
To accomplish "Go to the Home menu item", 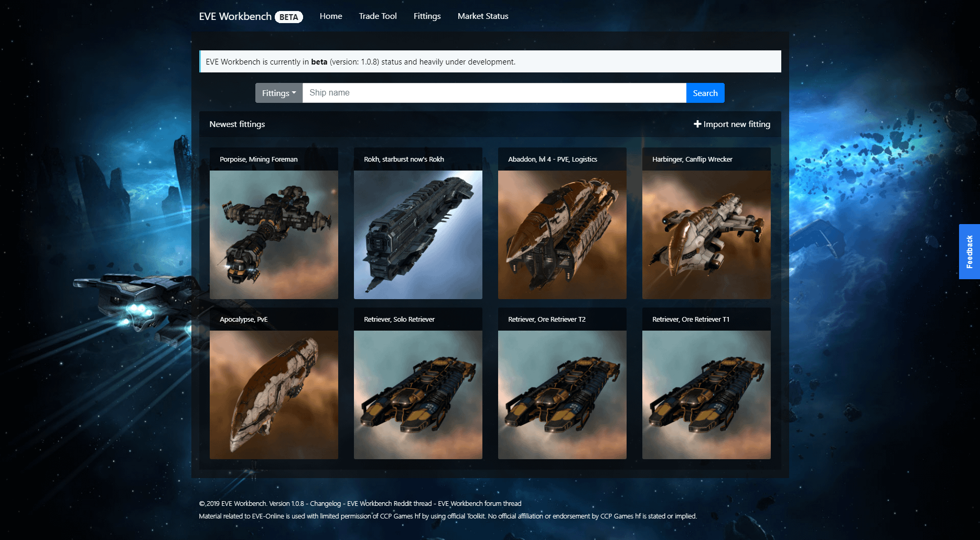I will [x=331, y=16].
